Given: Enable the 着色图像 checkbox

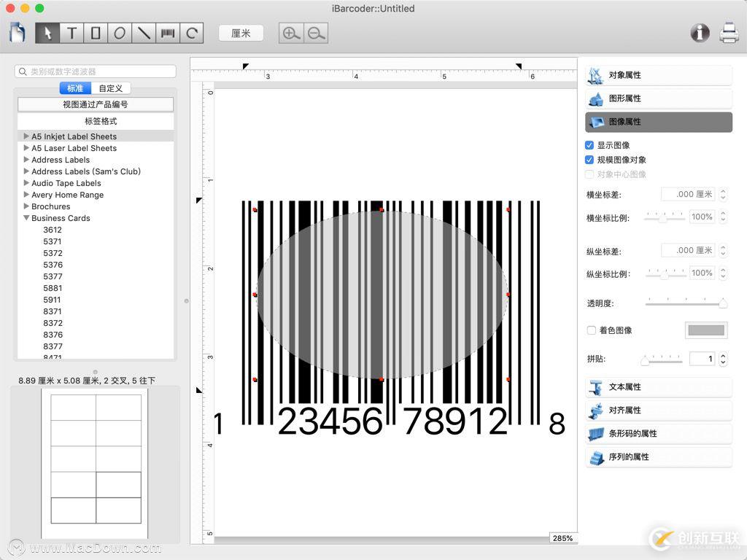Looking at the screenshot, I should pyautogui.click(x=589, y=330).
